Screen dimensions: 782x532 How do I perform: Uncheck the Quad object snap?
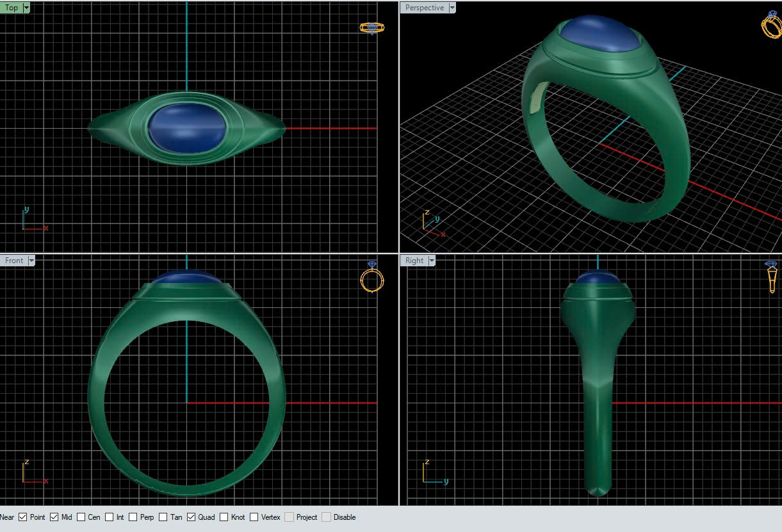191,517
